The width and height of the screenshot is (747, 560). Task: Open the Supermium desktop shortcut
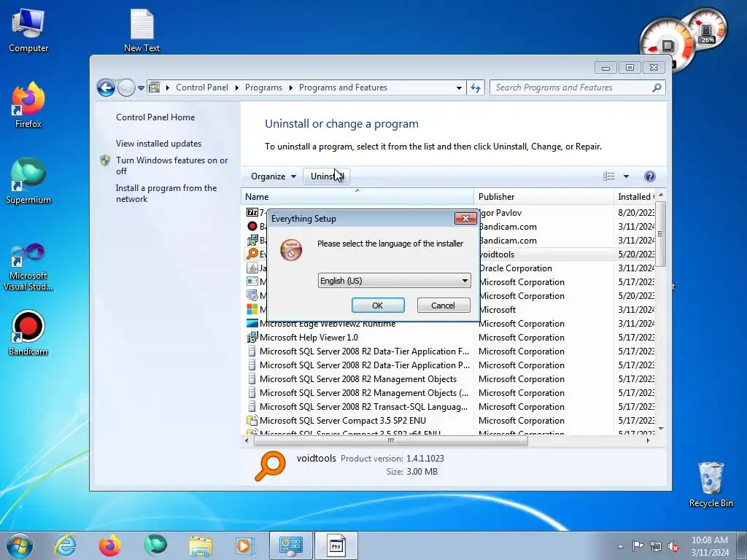28,182
